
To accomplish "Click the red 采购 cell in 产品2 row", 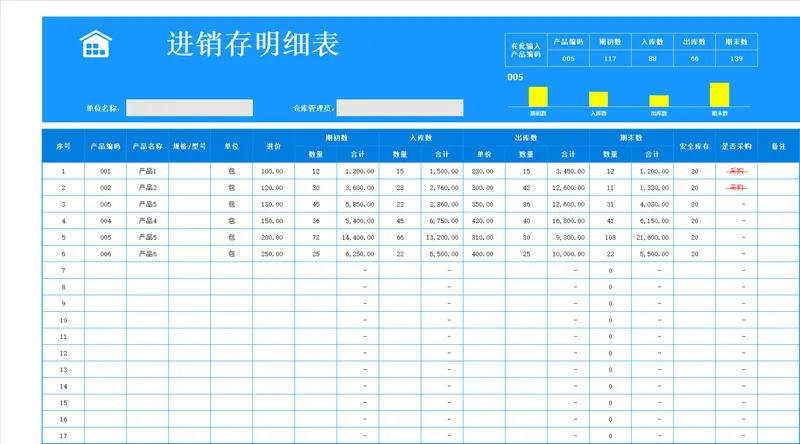I will [x=736, y=188].
